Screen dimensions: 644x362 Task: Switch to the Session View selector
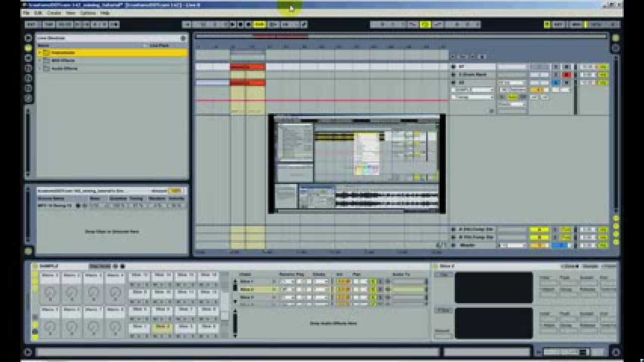(x=615, y=48)
